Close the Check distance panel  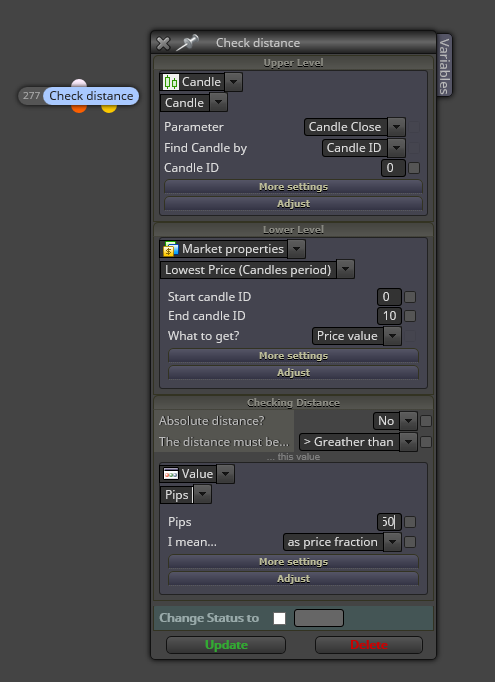(x=163, y=43)
